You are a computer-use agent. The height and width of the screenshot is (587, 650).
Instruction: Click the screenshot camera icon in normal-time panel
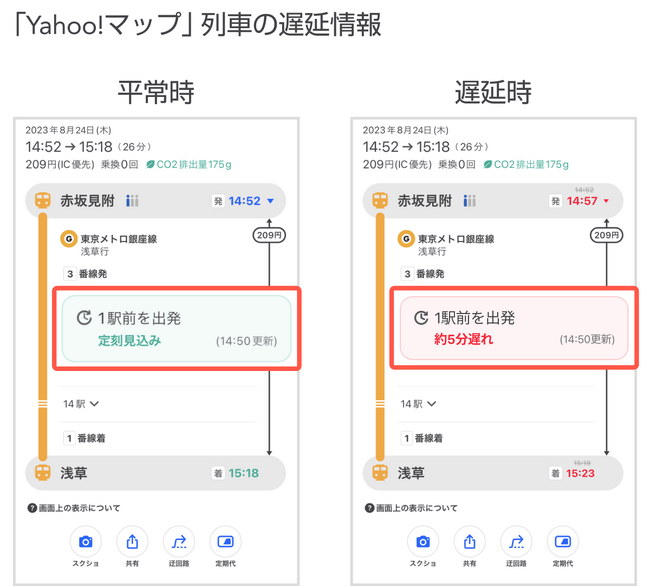[86, 542]
